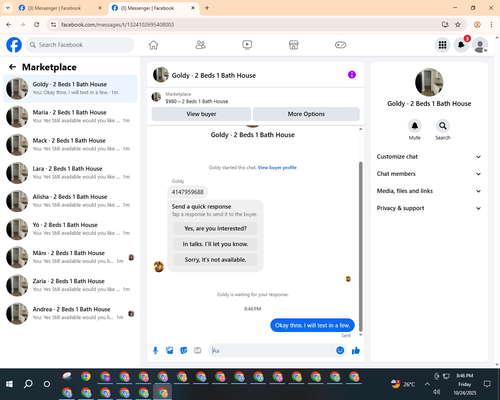The image size is (500, 400).
Task: Open the grid Menu icon
Action: click(442, 45)
